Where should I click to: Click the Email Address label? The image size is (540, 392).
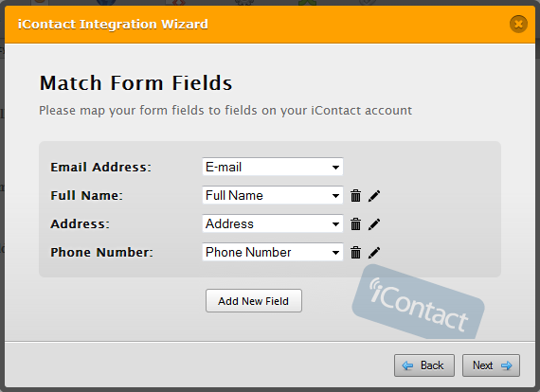pyautogui.click(x=101, y=168)
